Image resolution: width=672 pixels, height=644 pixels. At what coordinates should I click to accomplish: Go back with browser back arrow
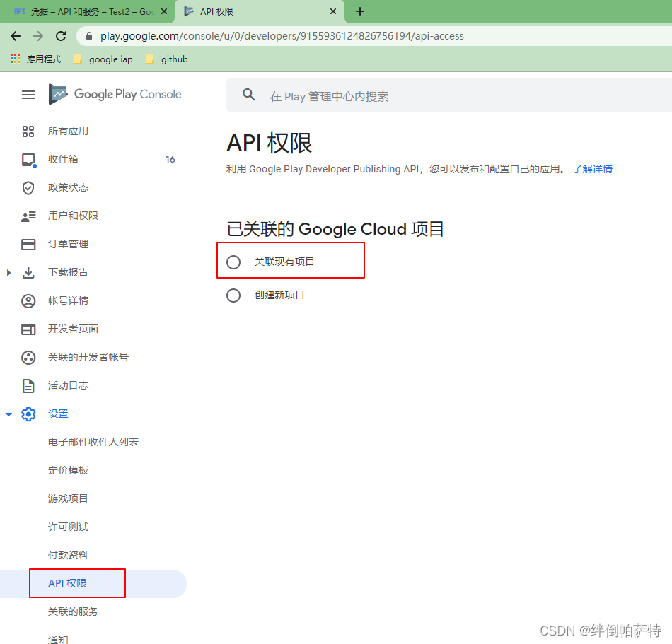coord(16,36)
